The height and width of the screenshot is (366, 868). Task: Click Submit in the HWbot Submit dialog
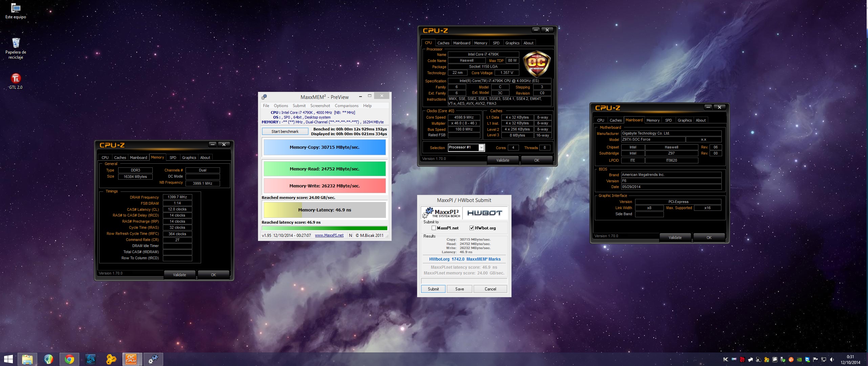433,289
